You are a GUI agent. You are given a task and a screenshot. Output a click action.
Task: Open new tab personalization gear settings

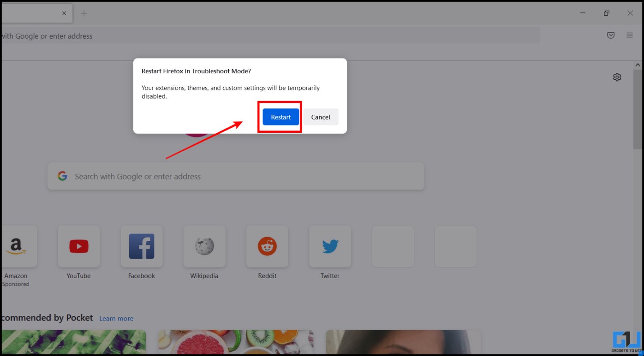617,77
